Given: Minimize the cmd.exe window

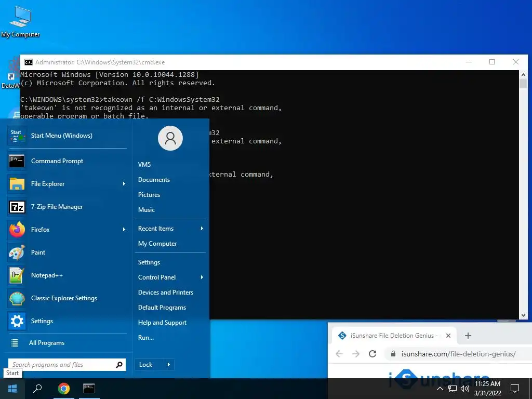Looking at the screenshot, I should [x=469, y=62].
